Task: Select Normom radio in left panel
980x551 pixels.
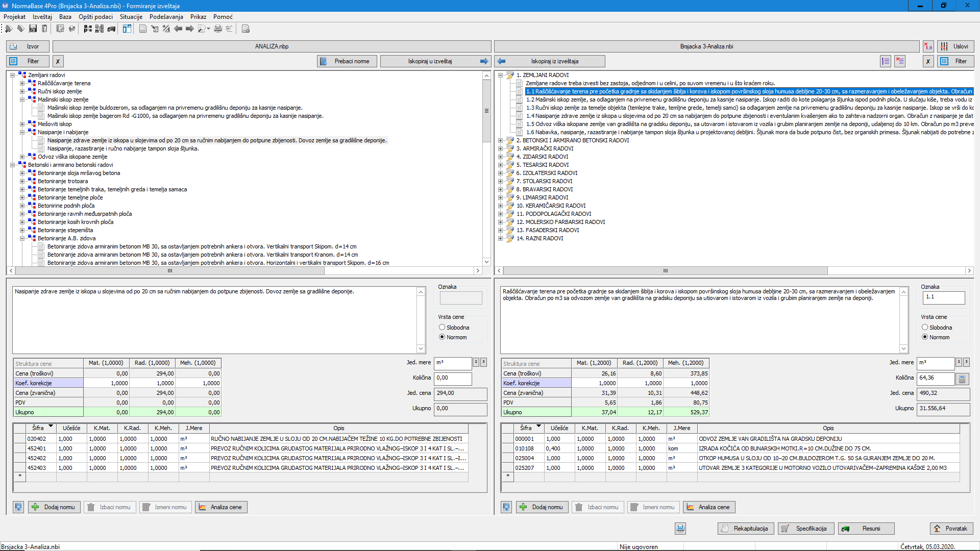Action: tap(442, 337)
